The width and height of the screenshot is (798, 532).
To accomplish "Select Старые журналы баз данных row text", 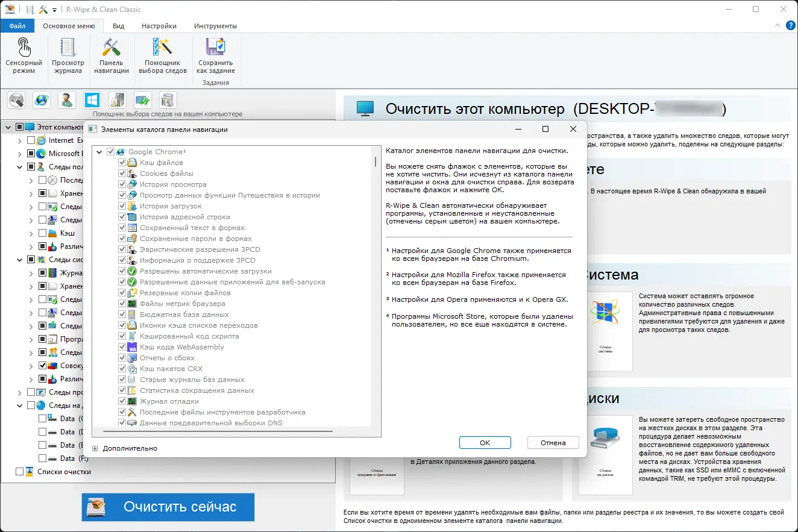I will (192, 380).
